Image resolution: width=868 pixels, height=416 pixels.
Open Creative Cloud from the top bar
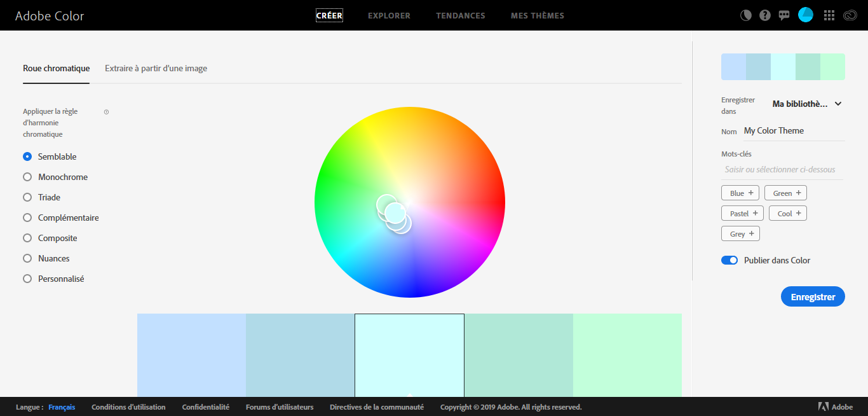point(850,15)
